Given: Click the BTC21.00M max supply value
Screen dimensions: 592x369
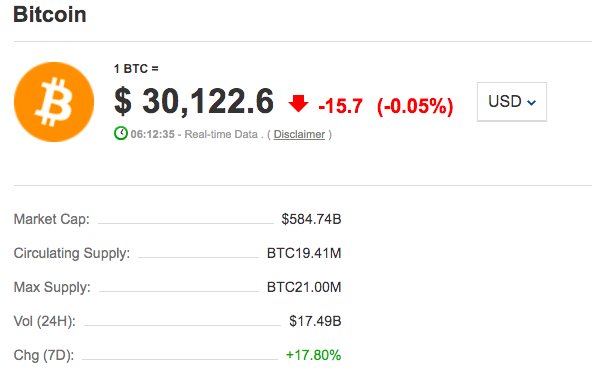Looking at the screenshot, I should pyautogui.click(x=304, y=287).
